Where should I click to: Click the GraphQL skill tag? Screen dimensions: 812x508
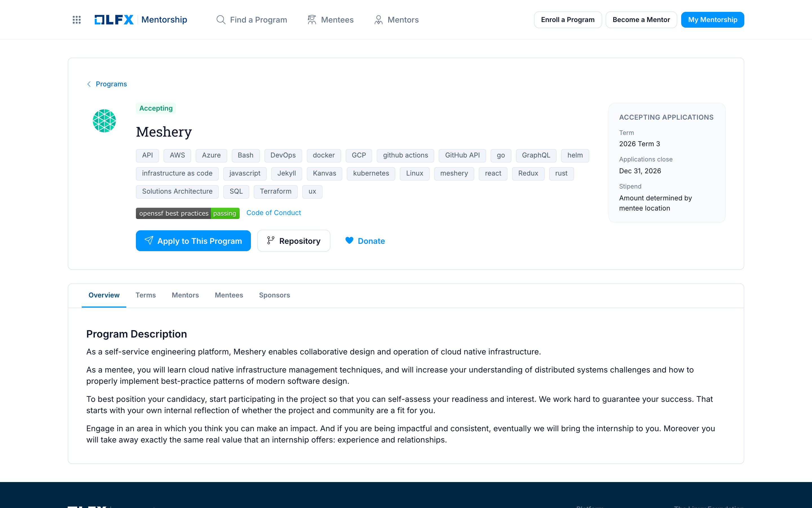click(x=536, y=156)
